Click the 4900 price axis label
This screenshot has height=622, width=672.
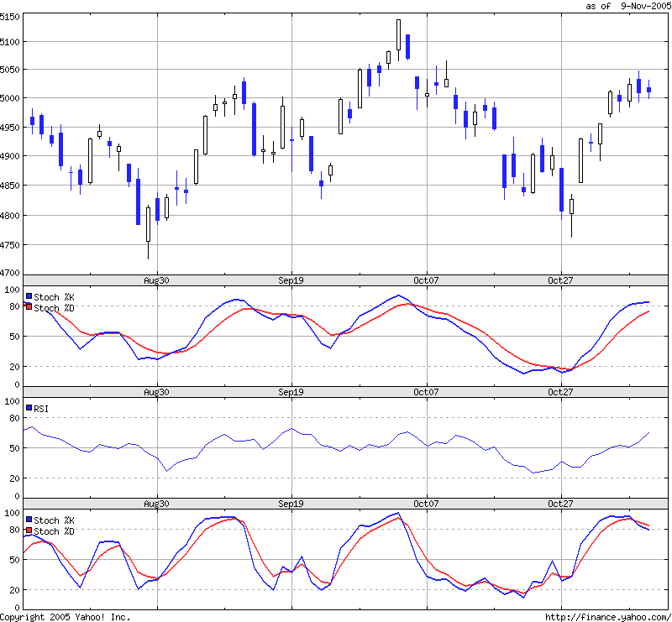tap(10, 156)
